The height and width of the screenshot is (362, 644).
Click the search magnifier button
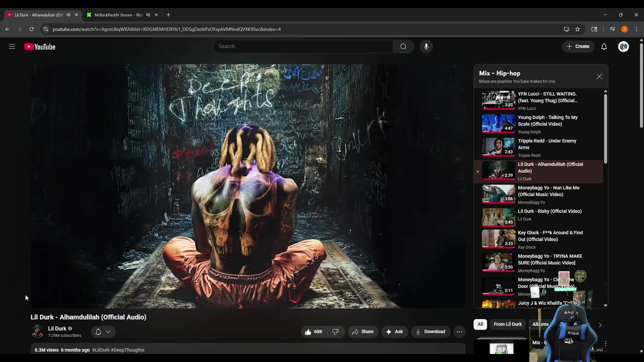tap(404, 47)
